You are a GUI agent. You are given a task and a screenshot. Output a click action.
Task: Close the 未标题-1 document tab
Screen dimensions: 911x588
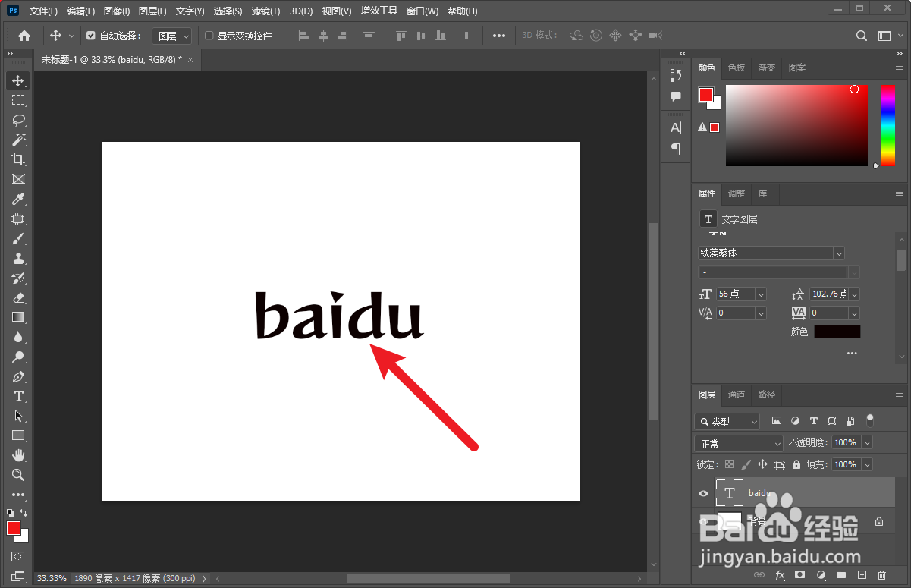pos(190,59)
